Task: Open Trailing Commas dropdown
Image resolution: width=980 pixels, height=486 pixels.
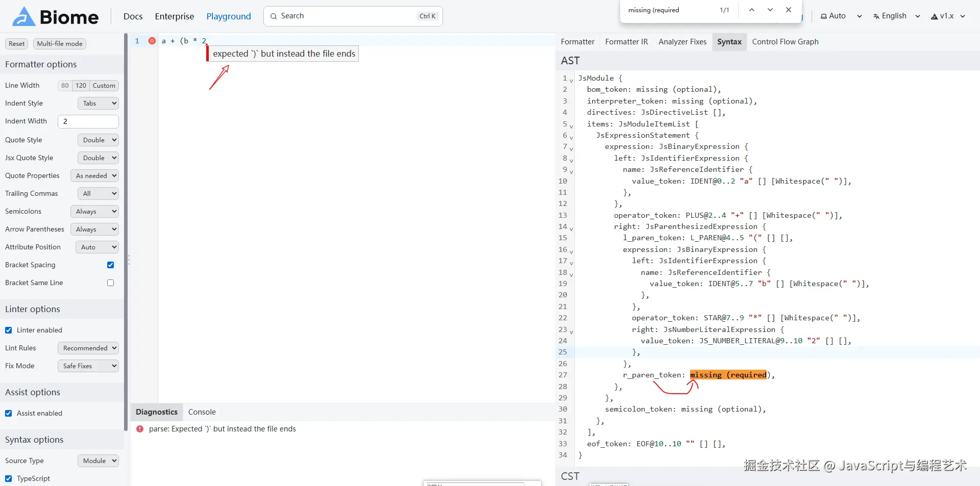Action: click(98, 193)
